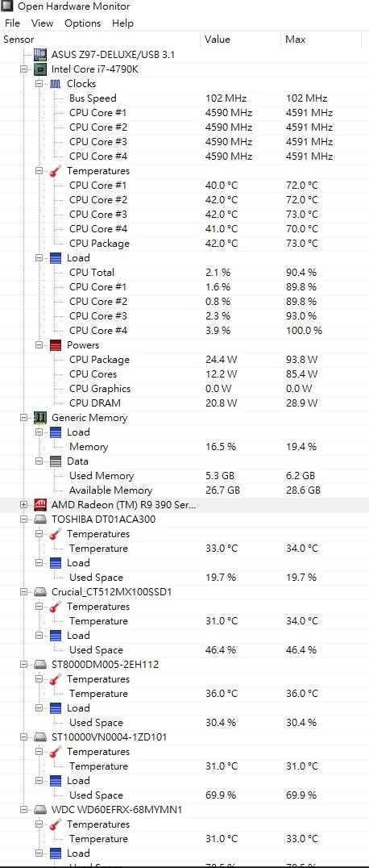Collapse the CPU Clocks group
The height and width of the screenshot is (868, 369).
click(x=39, y=84)
